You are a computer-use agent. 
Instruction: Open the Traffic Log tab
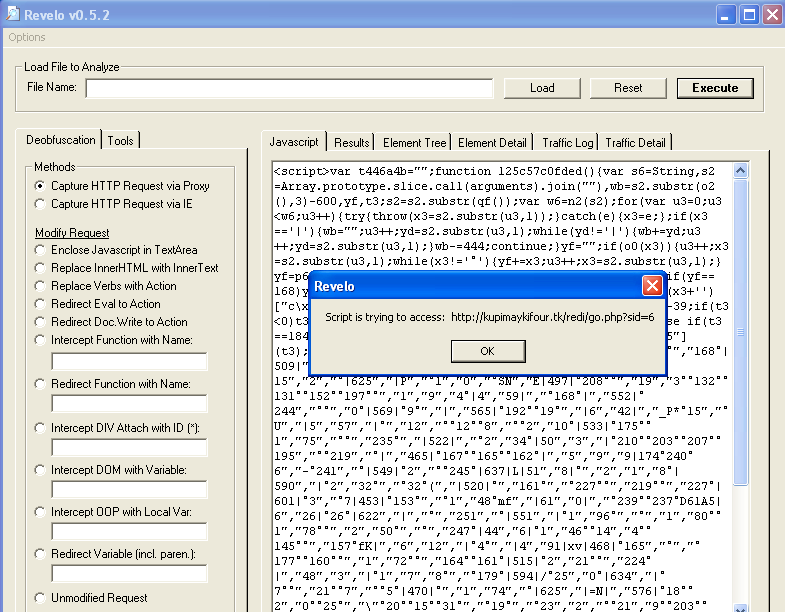[567, 143]
